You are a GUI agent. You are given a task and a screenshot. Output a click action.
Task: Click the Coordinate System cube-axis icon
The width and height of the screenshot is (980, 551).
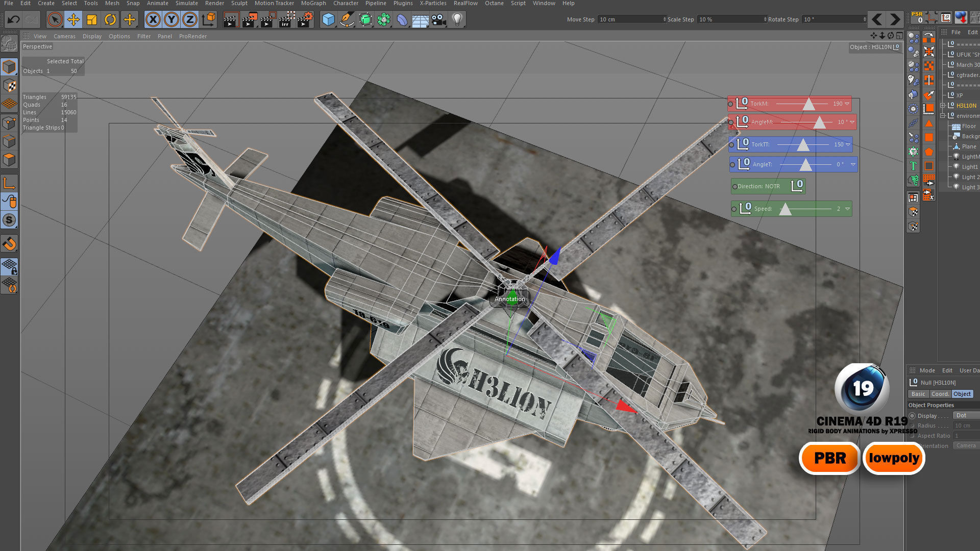209,20
